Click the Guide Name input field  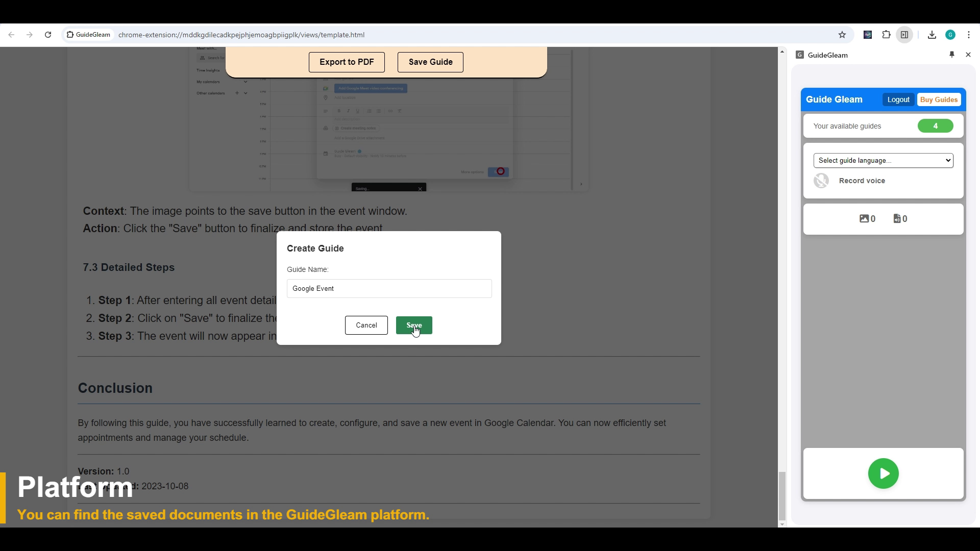389,288
